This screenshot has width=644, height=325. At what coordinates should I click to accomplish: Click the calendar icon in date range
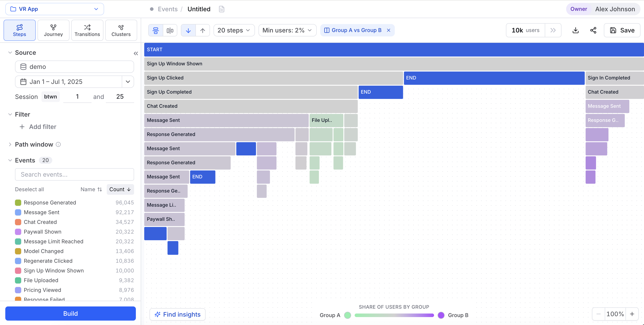tap(23, 82)
